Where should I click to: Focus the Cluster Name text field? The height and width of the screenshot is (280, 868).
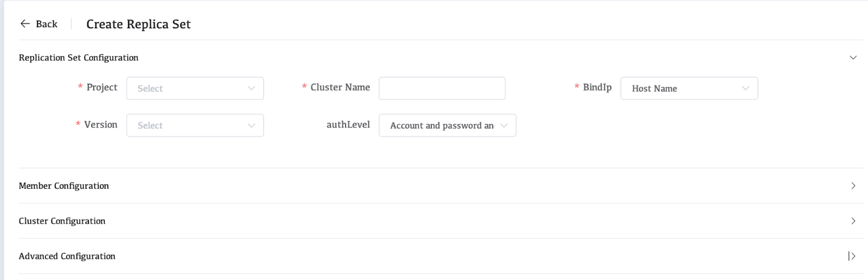pyautogui.click(x=442, y=88)
